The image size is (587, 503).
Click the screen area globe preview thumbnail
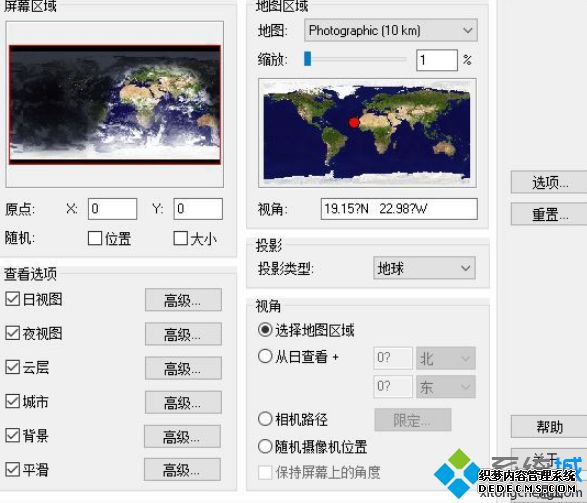click(115, 104)
